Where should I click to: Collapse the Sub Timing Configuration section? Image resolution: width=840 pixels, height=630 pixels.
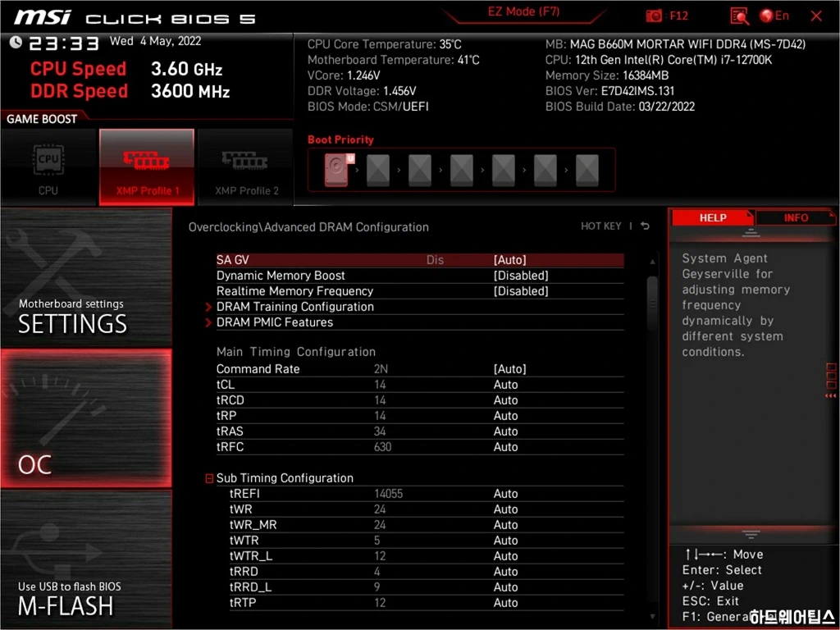(209, 478)
